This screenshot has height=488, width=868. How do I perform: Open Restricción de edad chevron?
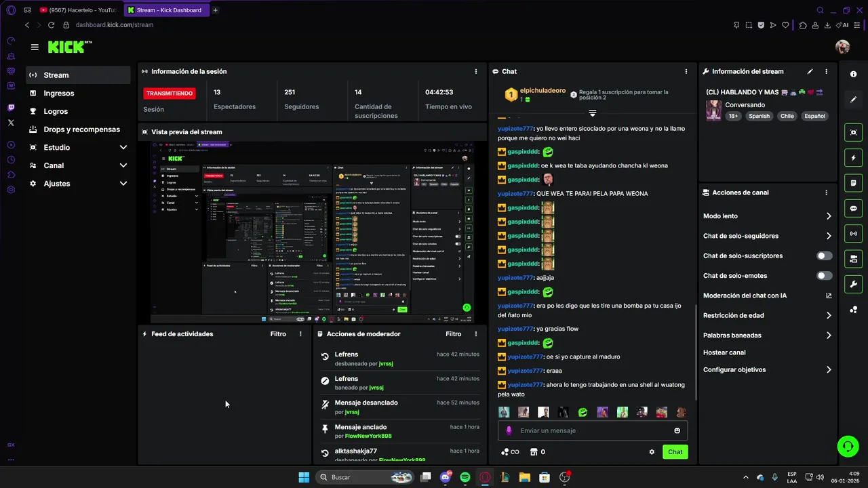point(829,315)
